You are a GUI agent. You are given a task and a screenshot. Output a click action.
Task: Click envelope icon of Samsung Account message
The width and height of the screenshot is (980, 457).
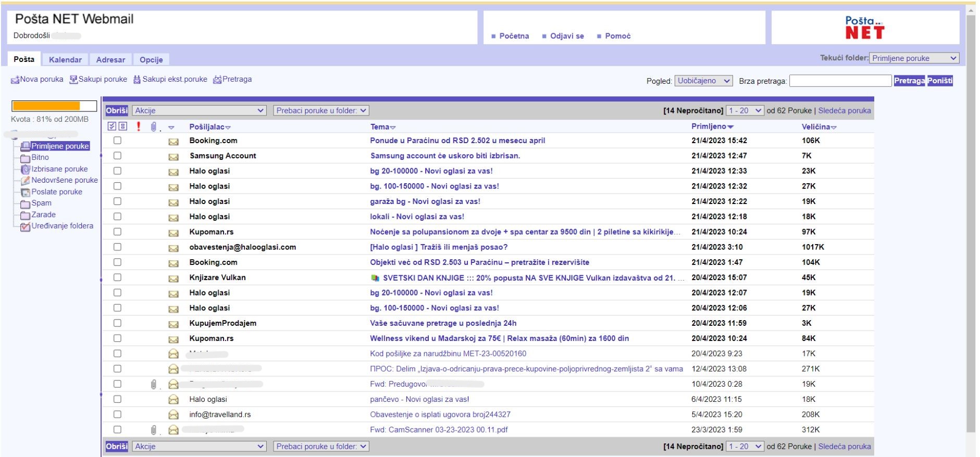[173, 157]
